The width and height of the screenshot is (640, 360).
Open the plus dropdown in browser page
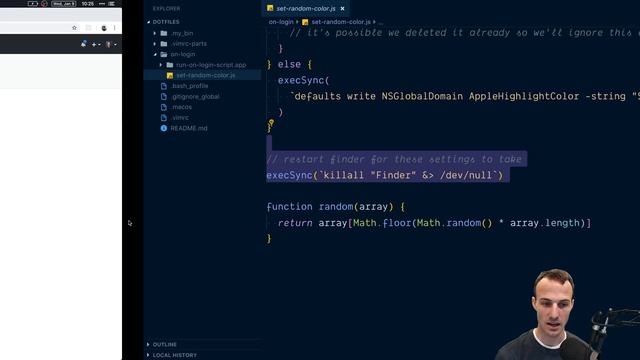pyautogui.click(x=96, y=44)
